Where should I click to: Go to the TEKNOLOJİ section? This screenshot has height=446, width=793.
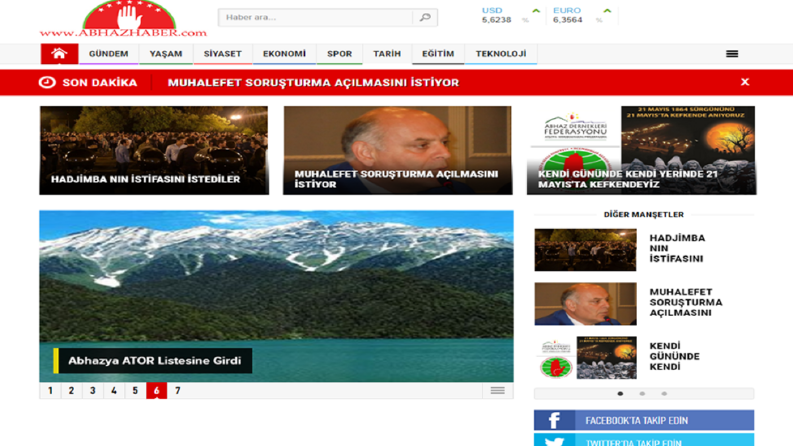click(x=501, y=54)
